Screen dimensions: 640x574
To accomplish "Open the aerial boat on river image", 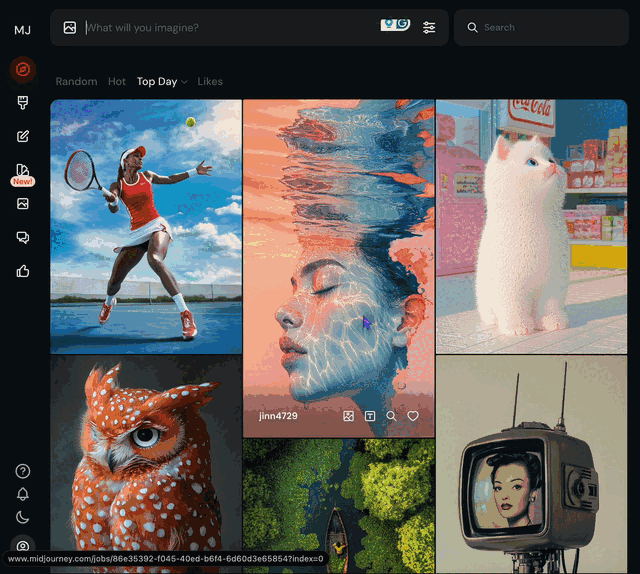I will point(339,506).
